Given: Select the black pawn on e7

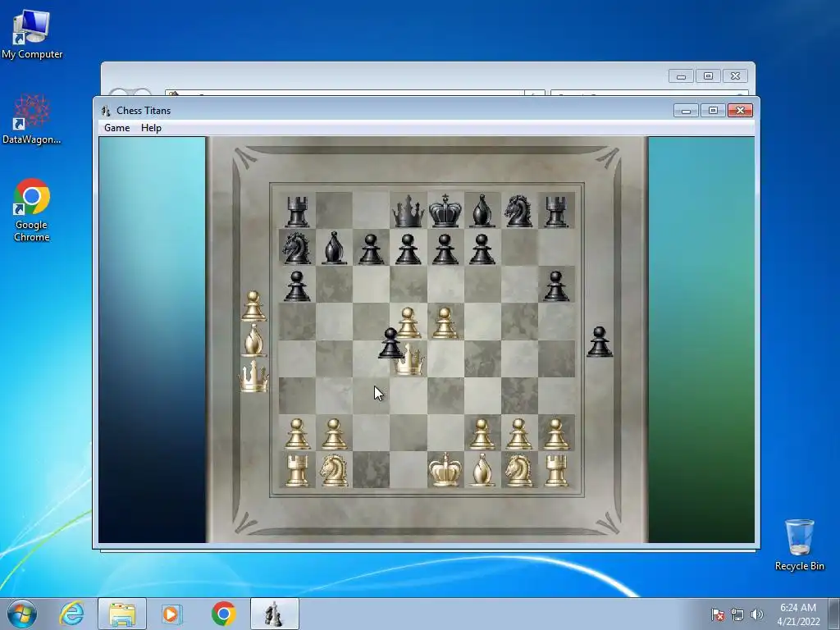Looking at the screenshot, I should pyautogui.click(x=445, y=249).
